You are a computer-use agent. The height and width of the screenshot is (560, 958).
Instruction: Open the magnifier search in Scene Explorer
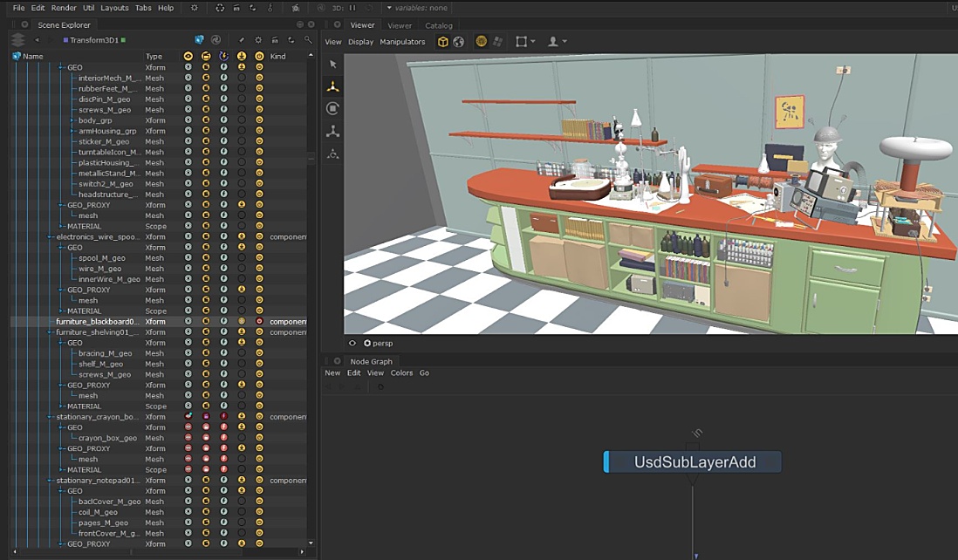point(308,40)
